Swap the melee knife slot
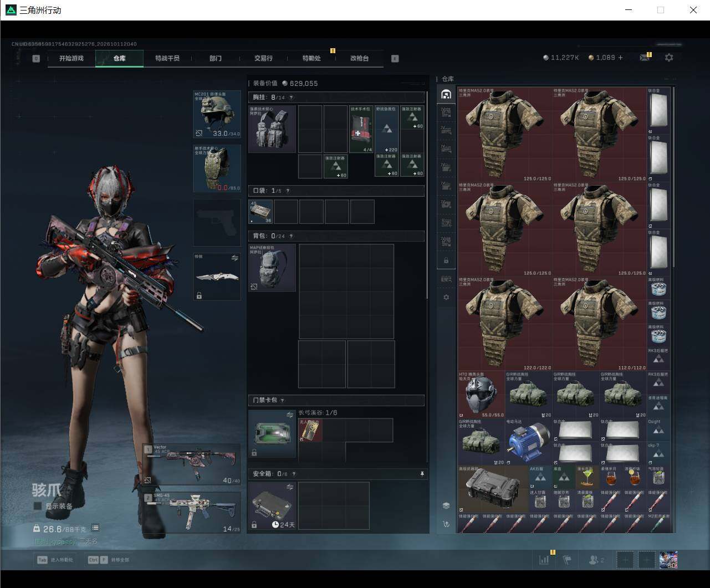The width and height of the screenshot is (710, 588). 234,258
